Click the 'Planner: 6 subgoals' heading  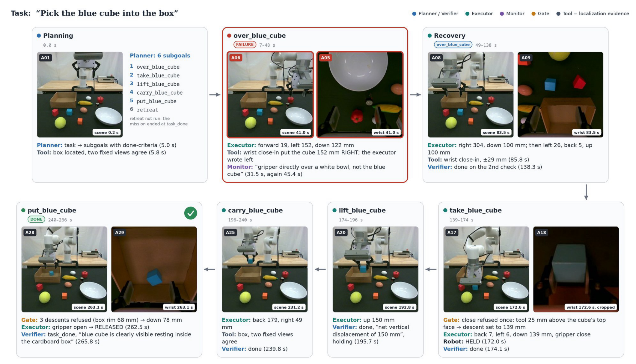coord(160,55)
